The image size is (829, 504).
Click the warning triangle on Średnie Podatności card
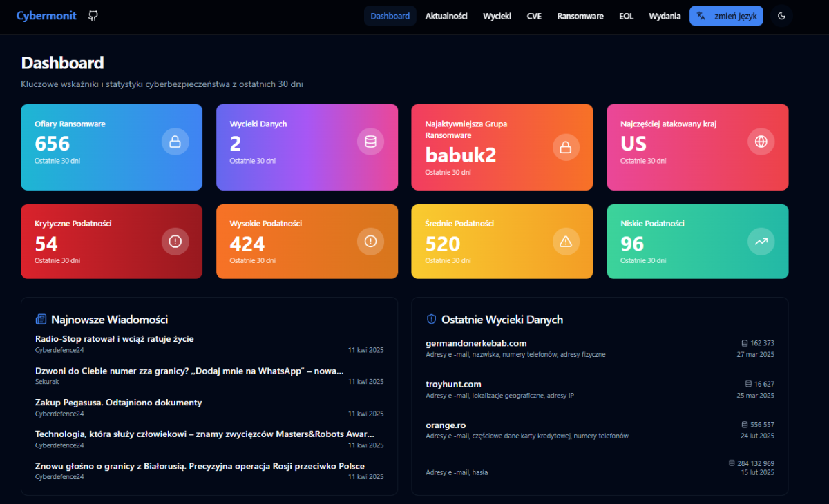click(566, 241)
